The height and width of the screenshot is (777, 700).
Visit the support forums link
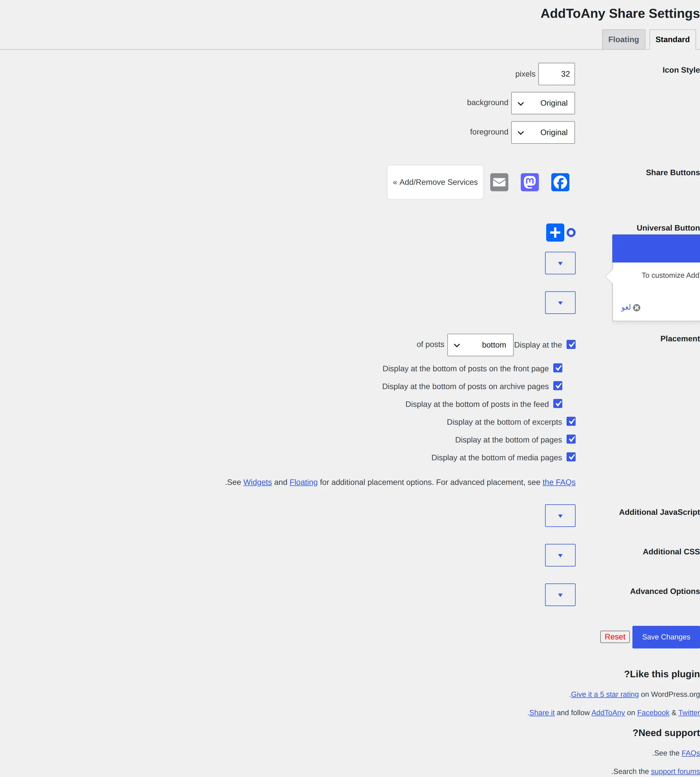(675, 772)
